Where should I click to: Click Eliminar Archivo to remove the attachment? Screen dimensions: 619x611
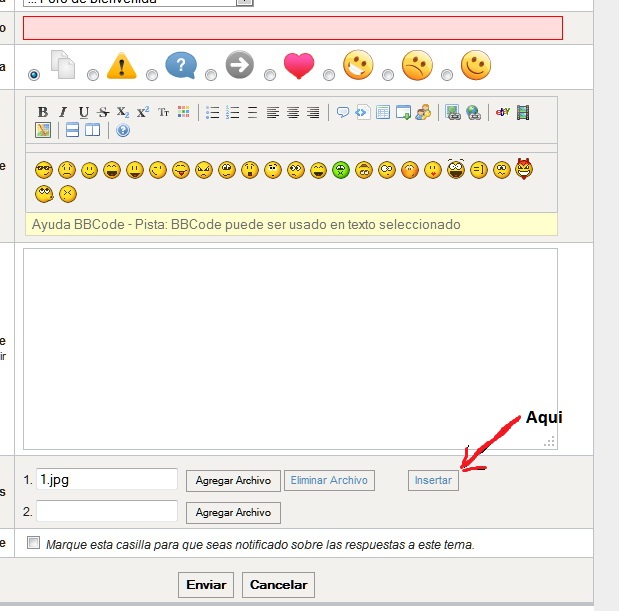click(x=329, y=481)
